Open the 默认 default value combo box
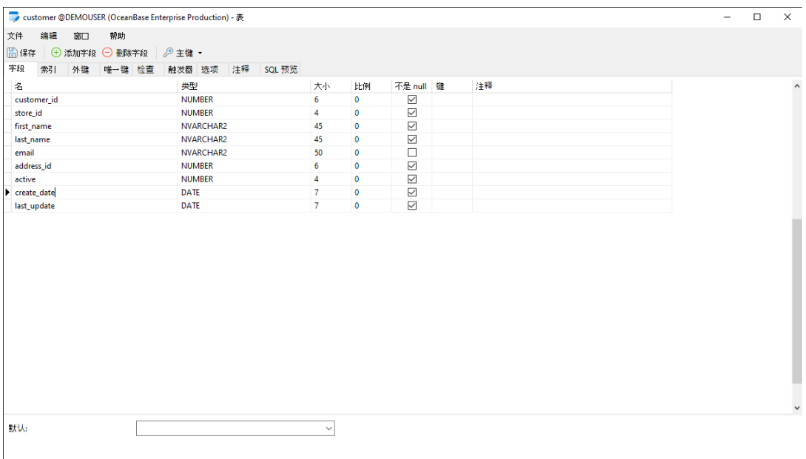The image size is (806, 459). point(235,428)
